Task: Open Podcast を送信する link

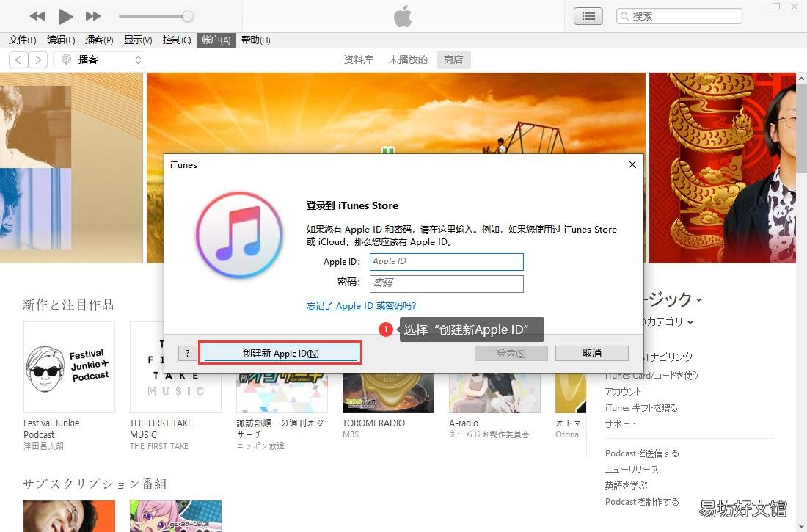Action: (x=642, y=453)
